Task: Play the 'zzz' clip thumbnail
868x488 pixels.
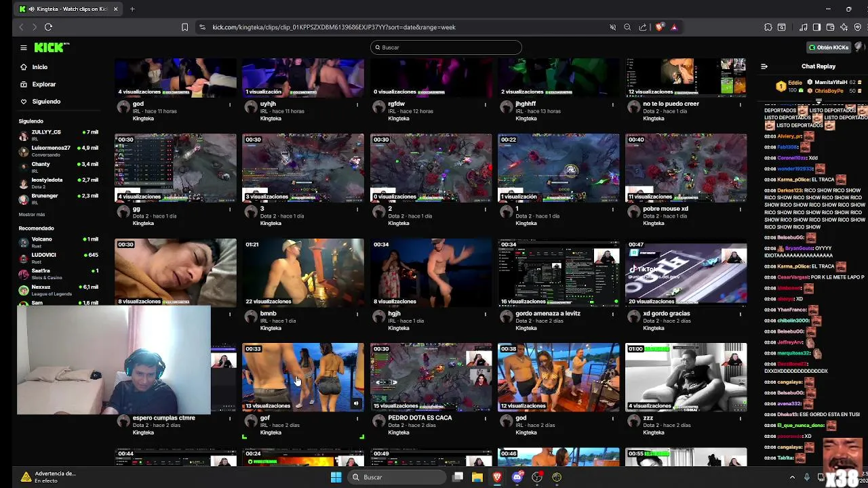Action: tap(686, 377)
